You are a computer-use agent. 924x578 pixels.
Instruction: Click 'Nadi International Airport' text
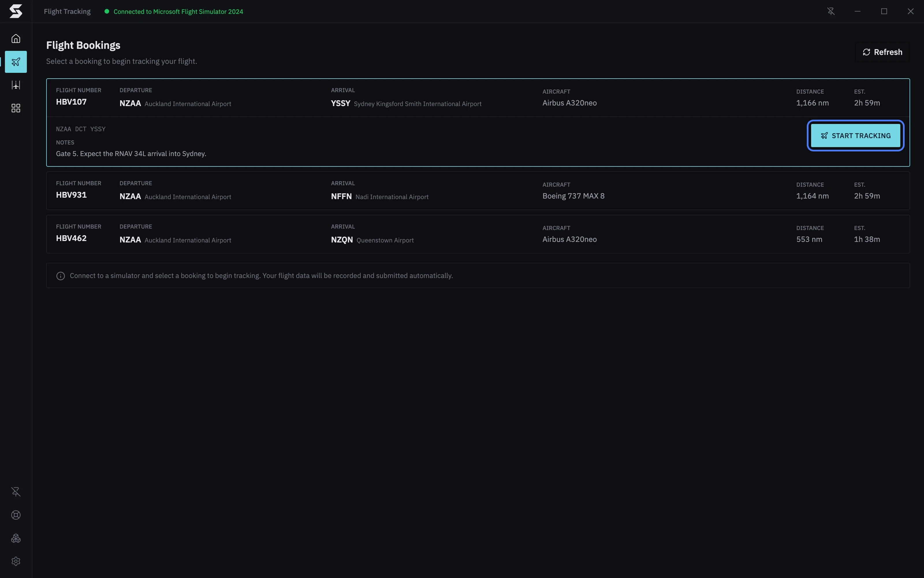coord(392,197)
